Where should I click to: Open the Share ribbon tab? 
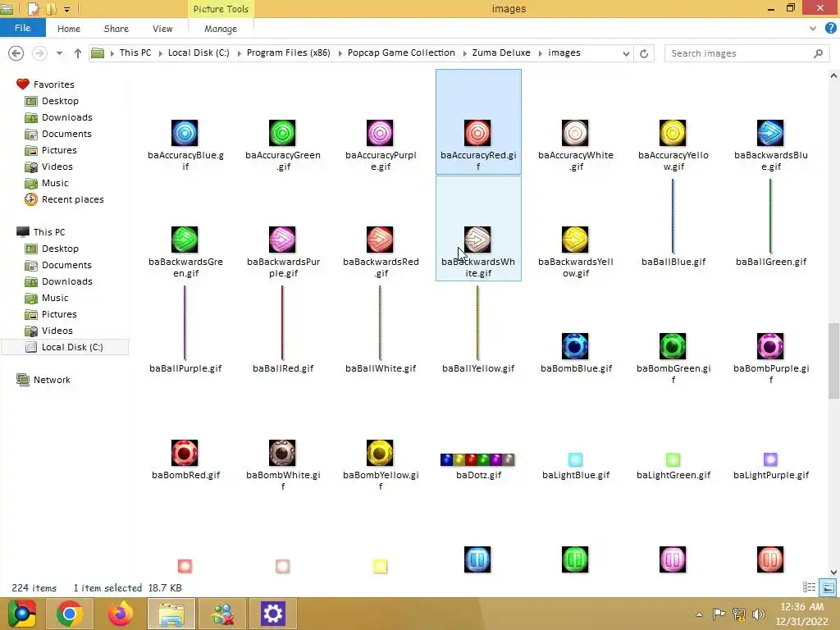point(116,29)
